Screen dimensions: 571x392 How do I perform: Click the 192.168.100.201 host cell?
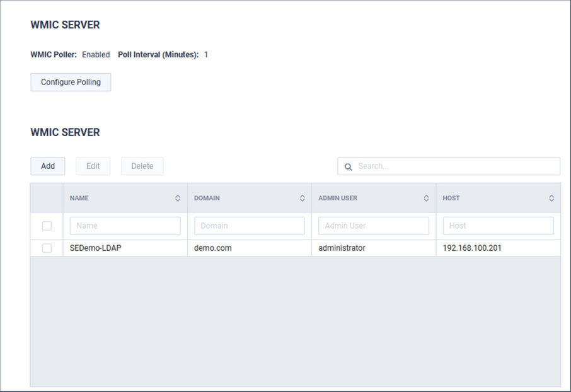coord(472,248)
